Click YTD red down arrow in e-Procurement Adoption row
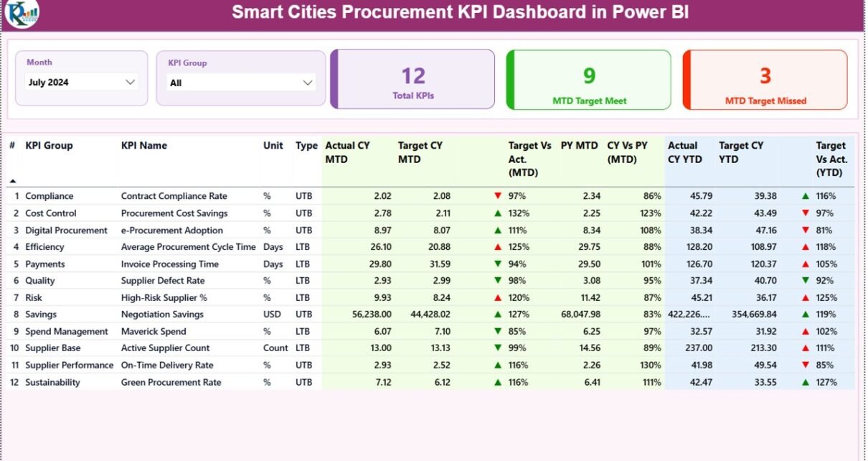 point(806,230)
